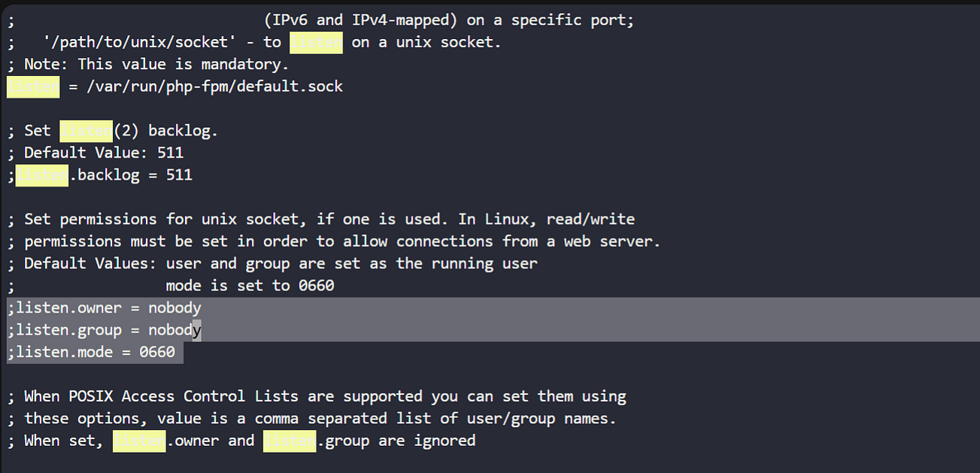The height and width of the screenshot is (473, 980).
Task: Click the highlighted word before 'on a unix socket'
Action: pyautogui.click(x=317, y=42)
